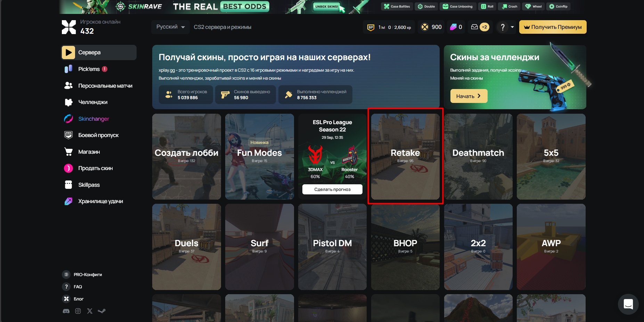Click the Получить Премиум button

(553, 27)
